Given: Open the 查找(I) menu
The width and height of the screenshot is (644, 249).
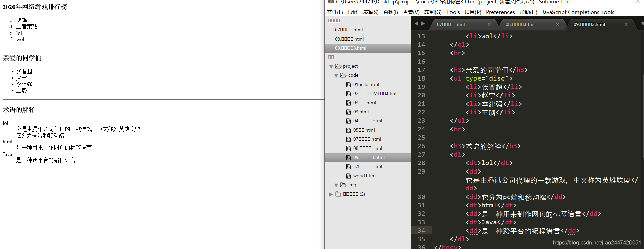Looking at the screenshot, I should click(390, 12).
